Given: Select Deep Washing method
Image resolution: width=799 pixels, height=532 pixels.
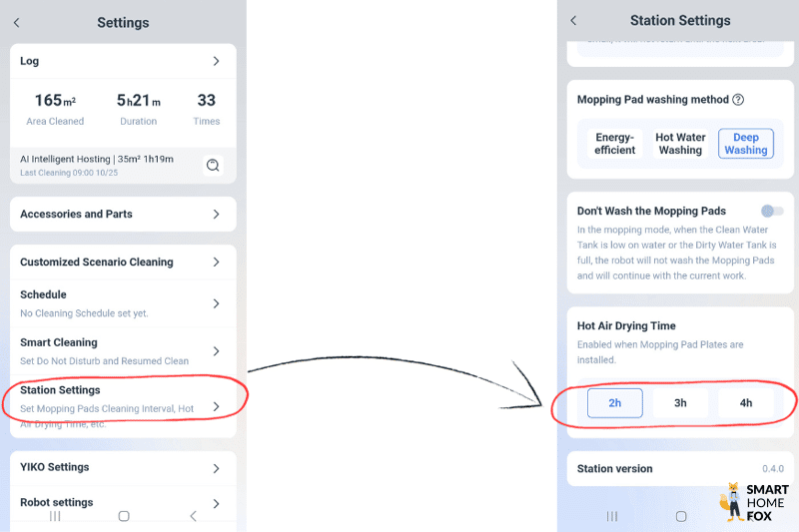Looking at the screenshot, I should 746,144.
